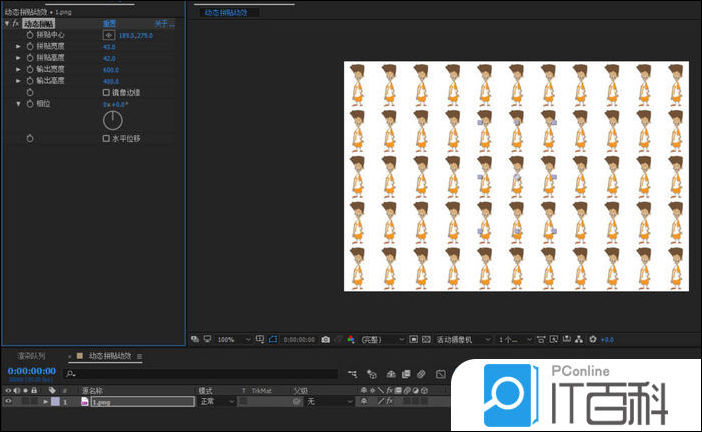Click the flowchart icon in viewer toolbar
This screenshot has height=432, width=702.
(580, 340)
